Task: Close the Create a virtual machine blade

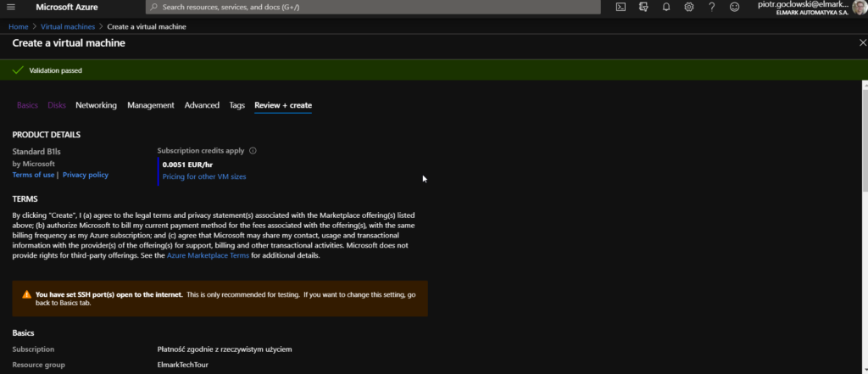Action: point(862,42)
